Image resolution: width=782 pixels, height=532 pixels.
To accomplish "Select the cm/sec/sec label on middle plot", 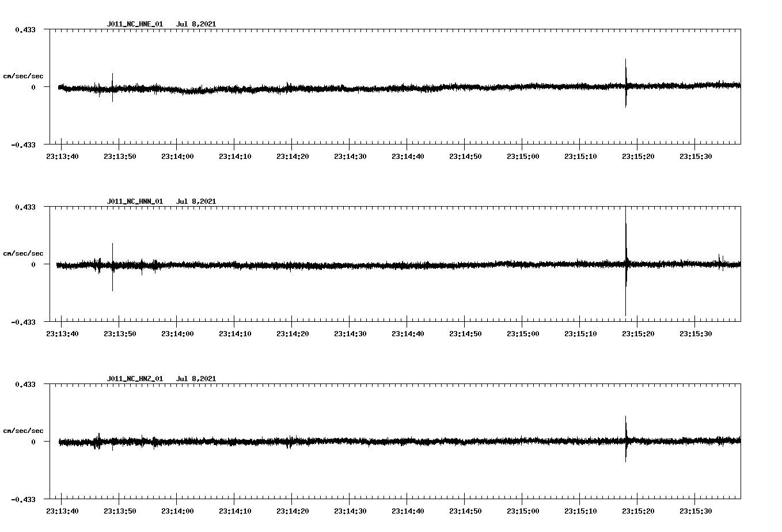I will tap(24, 253).
